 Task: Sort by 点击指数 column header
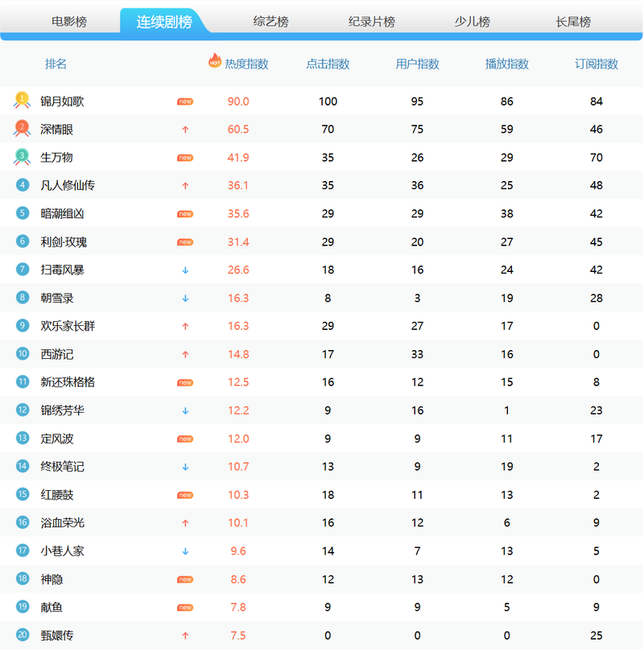328,64
